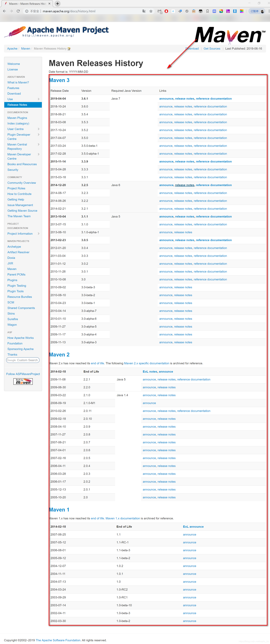Open the Maven Plugins sidebar item
Screen dimensions: 270x644
tap(17, 118)
